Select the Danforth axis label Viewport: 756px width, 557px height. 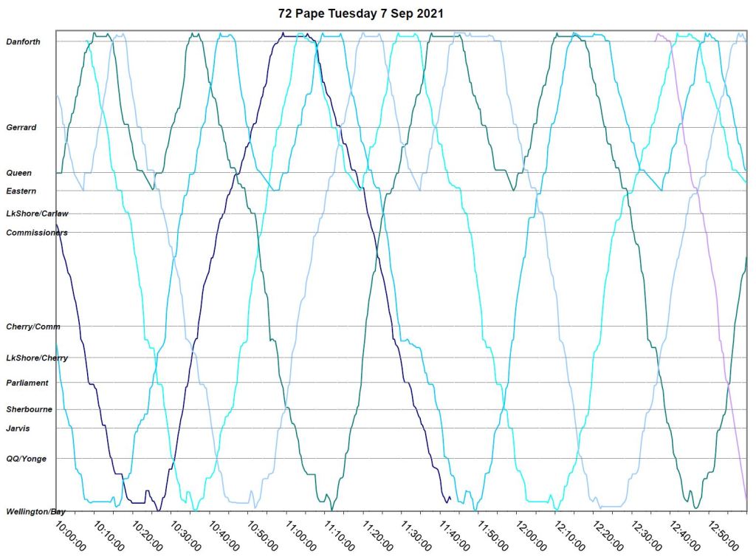click(x=23, y=42)
